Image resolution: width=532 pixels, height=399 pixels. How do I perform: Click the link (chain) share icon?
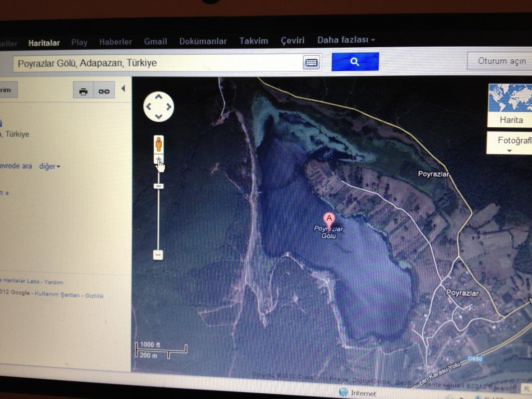point(104,91)
